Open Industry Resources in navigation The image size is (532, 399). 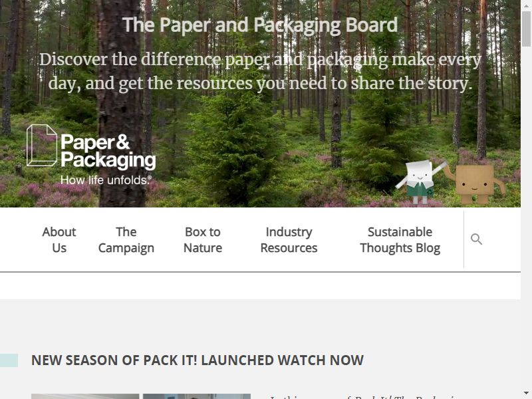click(x=289, y=240)
